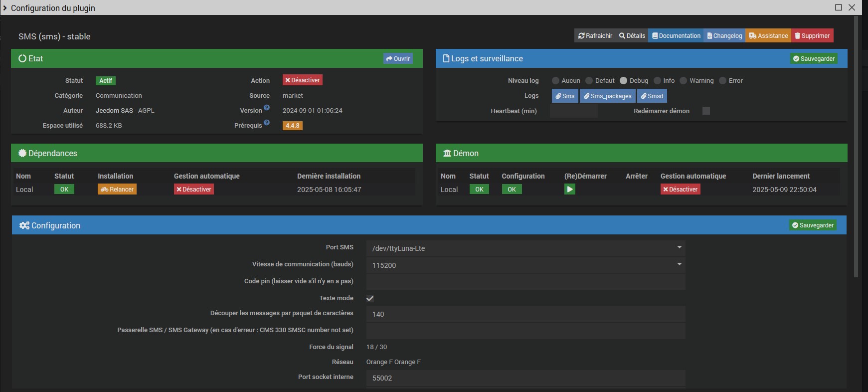Image resolution: width=868 pixels, height=392 pixels.
Task: Click the Version help question mark icon
Action: (x=267, y=108)
